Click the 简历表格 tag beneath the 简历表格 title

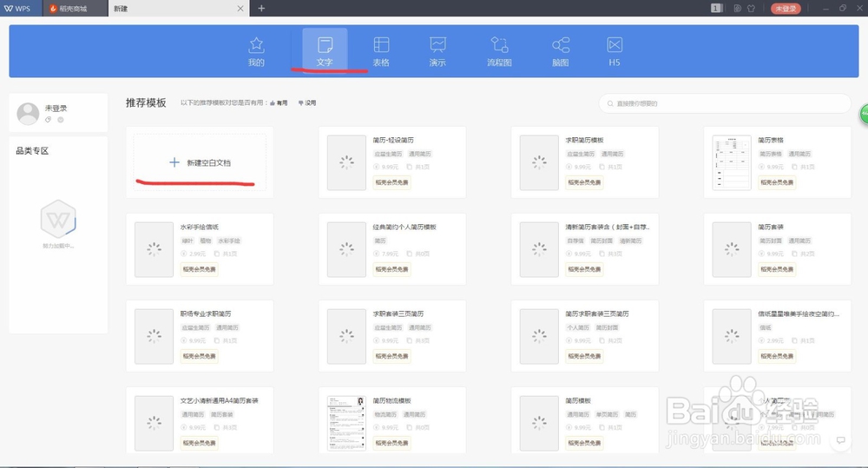[771, 154]
